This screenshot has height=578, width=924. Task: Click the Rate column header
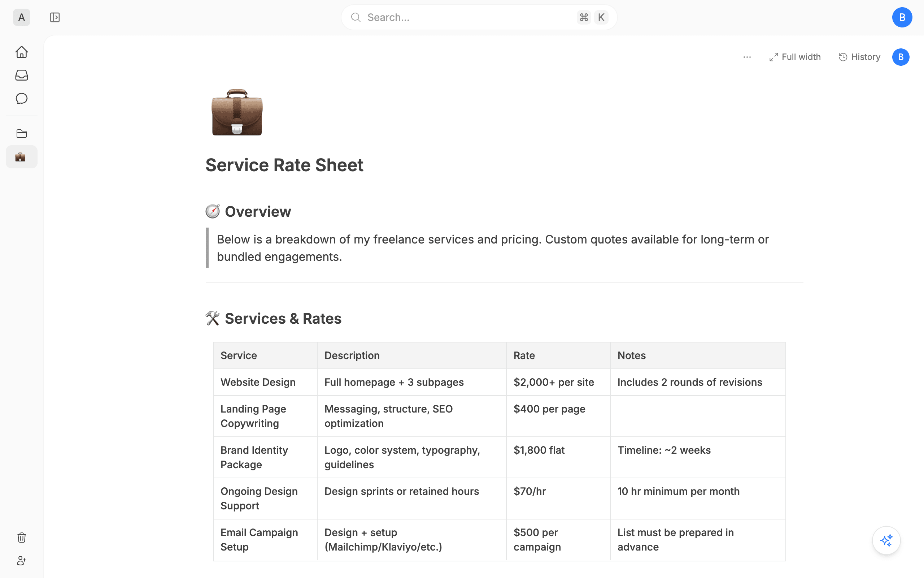(x=558, y=355)
